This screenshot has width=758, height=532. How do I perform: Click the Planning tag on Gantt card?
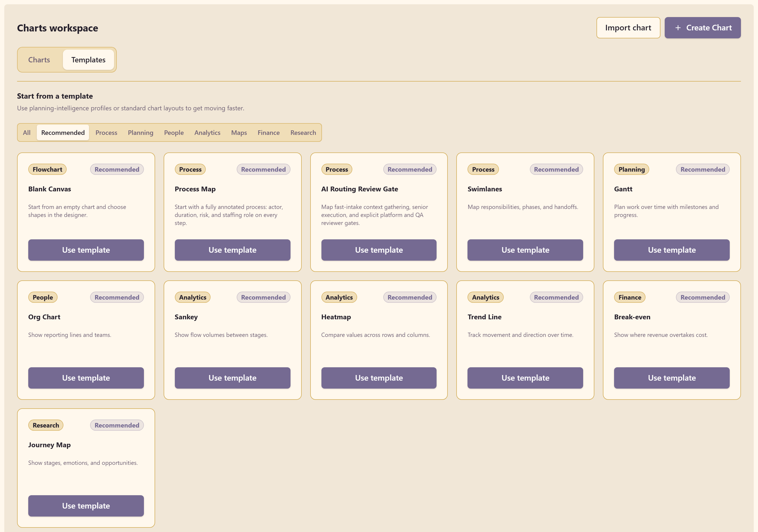pyautogui.click(x=631, y=170)
